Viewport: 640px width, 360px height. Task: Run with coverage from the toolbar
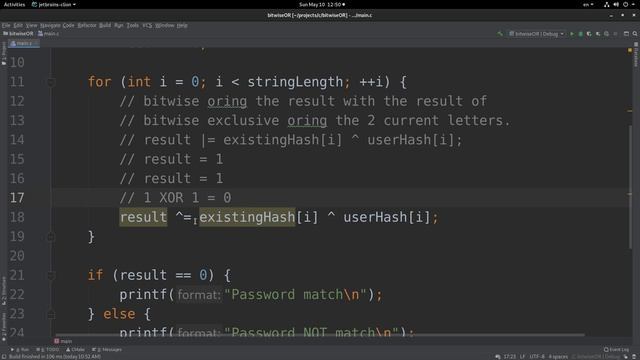tap(589, 34)
